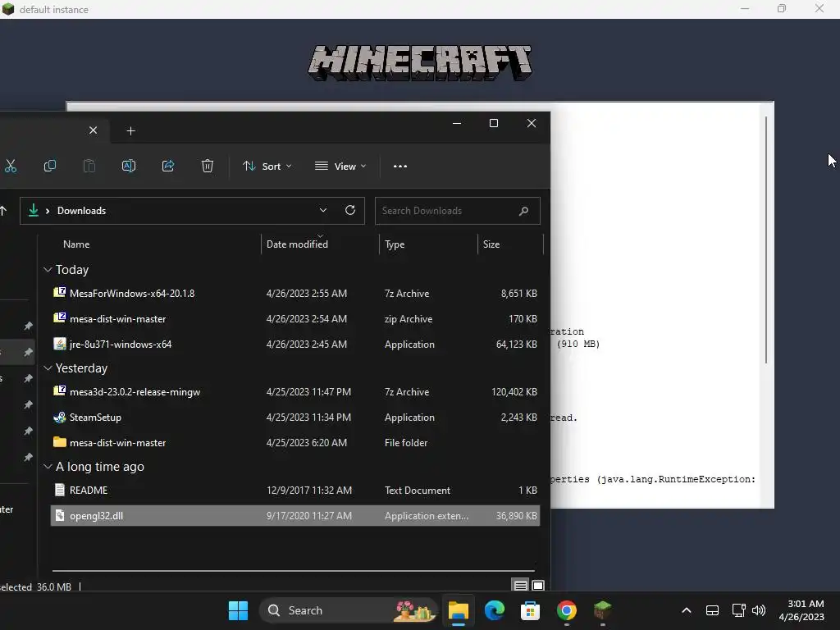Click the Downloads green arrow icon in address bar
The height and width of the screenshot is (630, 840).
tap(33, 211)
